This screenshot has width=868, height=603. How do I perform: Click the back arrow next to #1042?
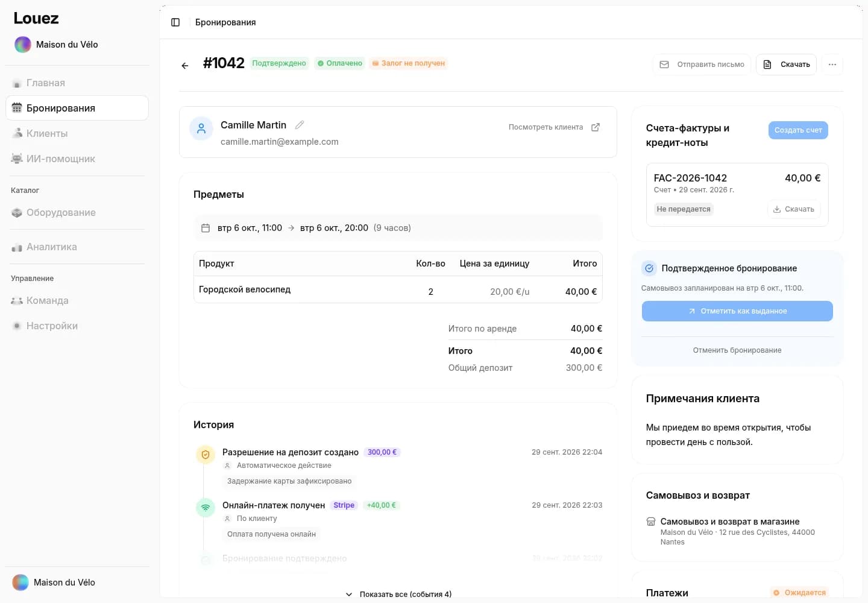pyautogui.click(x=185, y=66)
